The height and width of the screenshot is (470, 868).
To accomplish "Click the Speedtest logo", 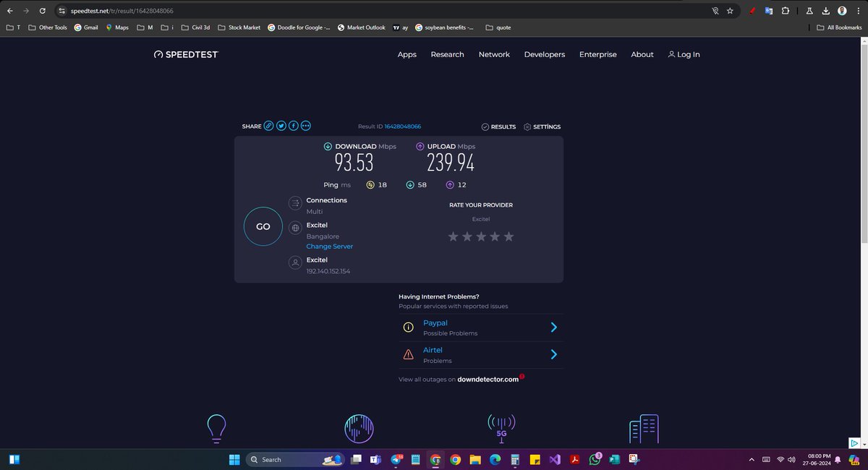I will [186, 54].
